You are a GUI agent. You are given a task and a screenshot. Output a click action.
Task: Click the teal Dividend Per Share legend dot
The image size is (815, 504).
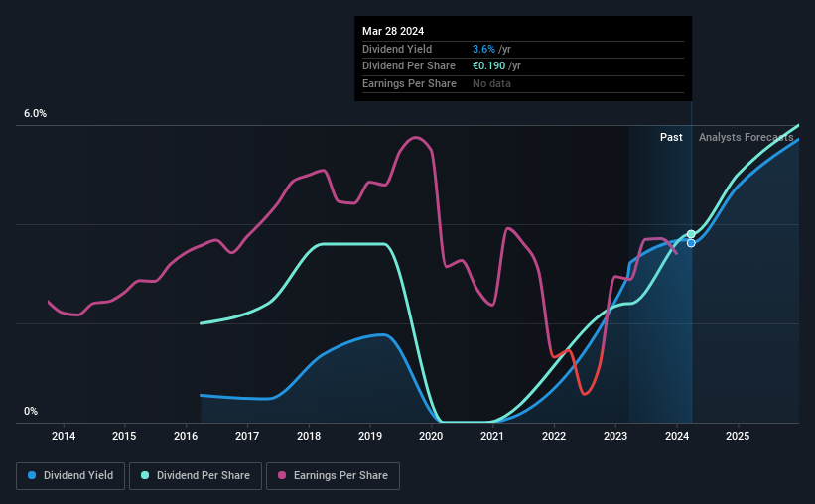[x=145, y=475]
